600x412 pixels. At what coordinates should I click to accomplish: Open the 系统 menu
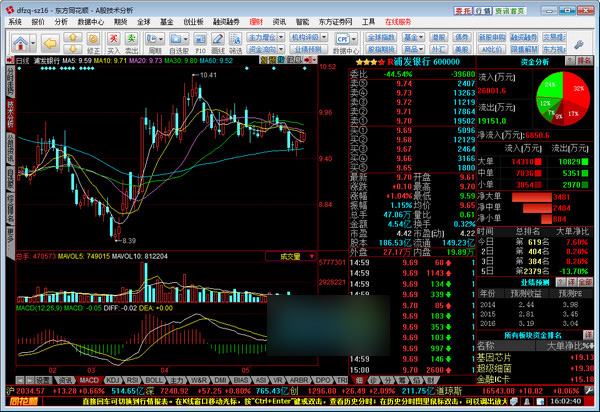click(x=15, y=22)
